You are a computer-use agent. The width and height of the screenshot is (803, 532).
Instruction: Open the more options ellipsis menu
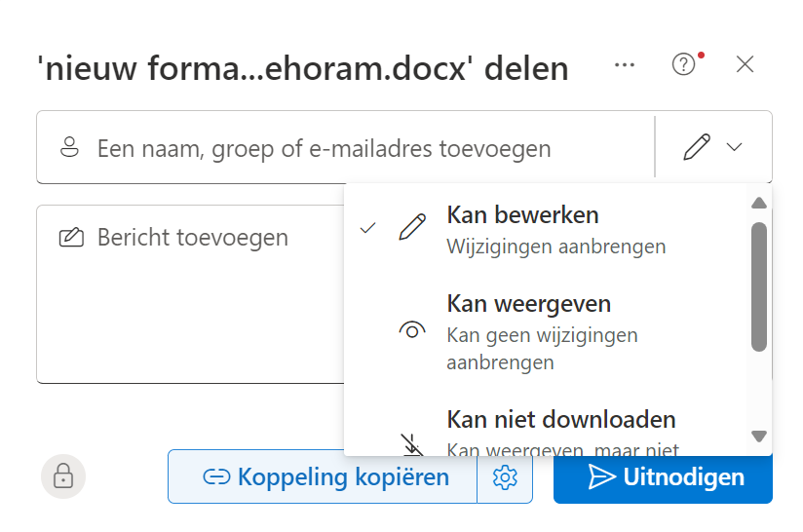pyautogui.click(x=625, y=65)
